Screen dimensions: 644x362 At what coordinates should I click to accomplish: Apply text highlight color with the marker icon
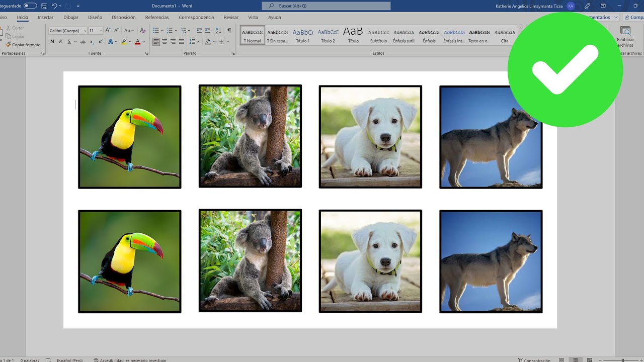click(x=124, y=42)
